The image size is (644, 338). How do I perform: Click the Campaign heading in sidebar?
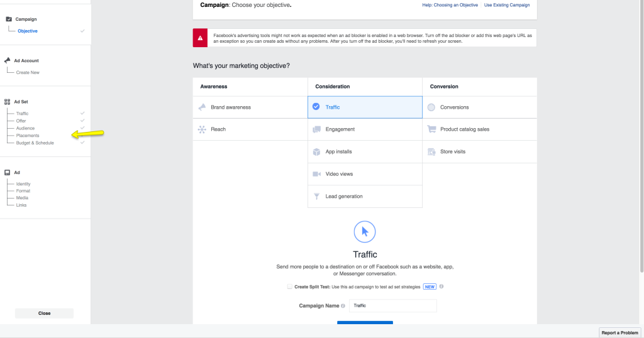[x=26, y=19]
